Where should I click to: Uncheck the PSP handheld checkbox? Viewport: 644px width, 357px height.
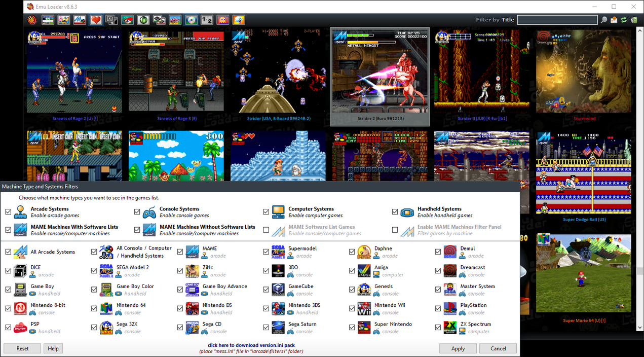point(8,328)
